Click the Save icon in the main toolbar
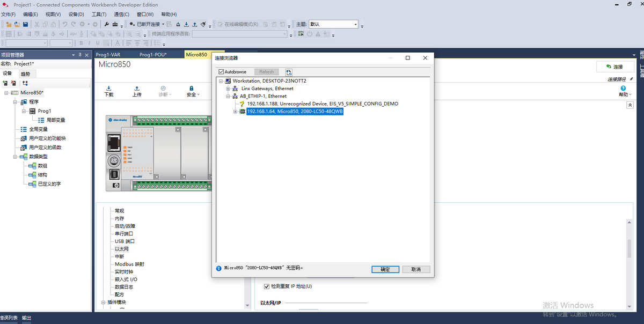 pos(25,24)
